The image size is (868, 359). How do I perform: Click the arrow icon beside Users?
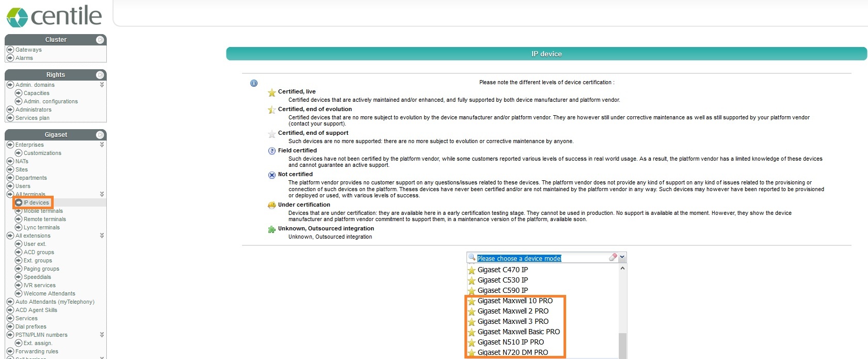10,186
